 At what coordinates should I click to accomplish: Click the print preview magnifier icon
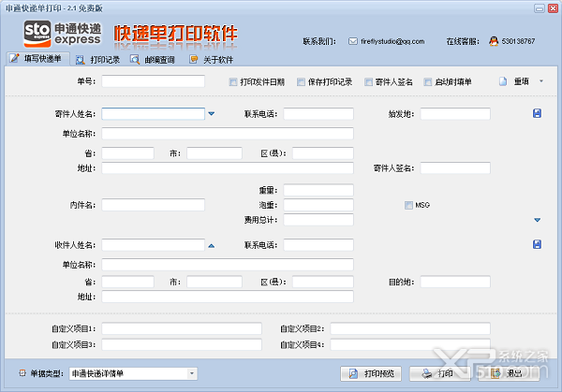(353, 373)
